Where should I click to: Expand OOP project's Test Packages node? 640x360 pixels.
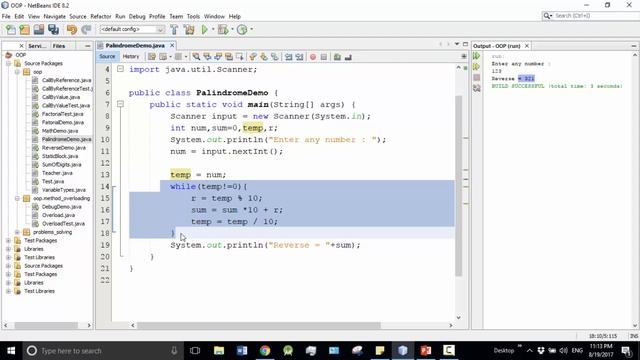click(9, 240)
